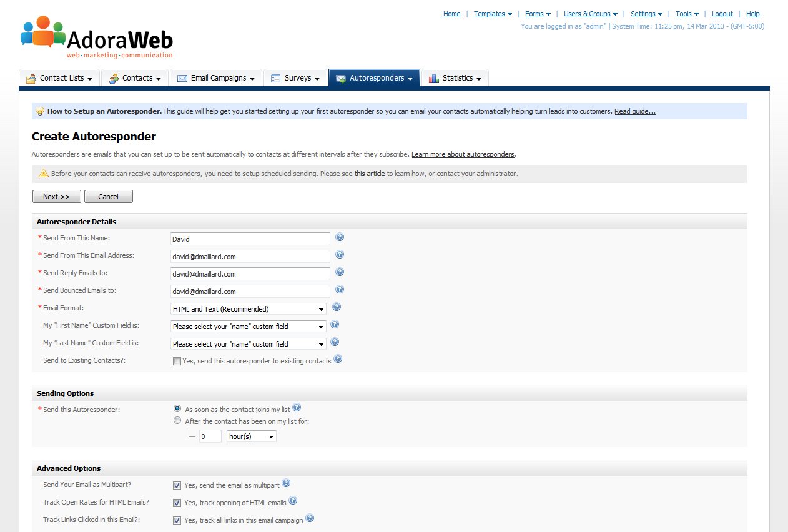The image size is (788, 532).
Task: Select 'After the contact has been on my list' radio
Action: [177, 421]
